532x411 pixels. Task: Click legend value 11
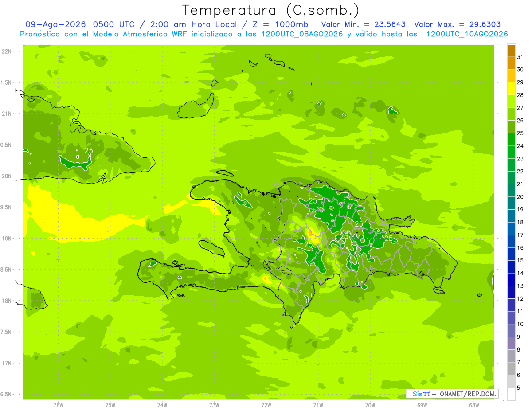[x=520, y=312]
